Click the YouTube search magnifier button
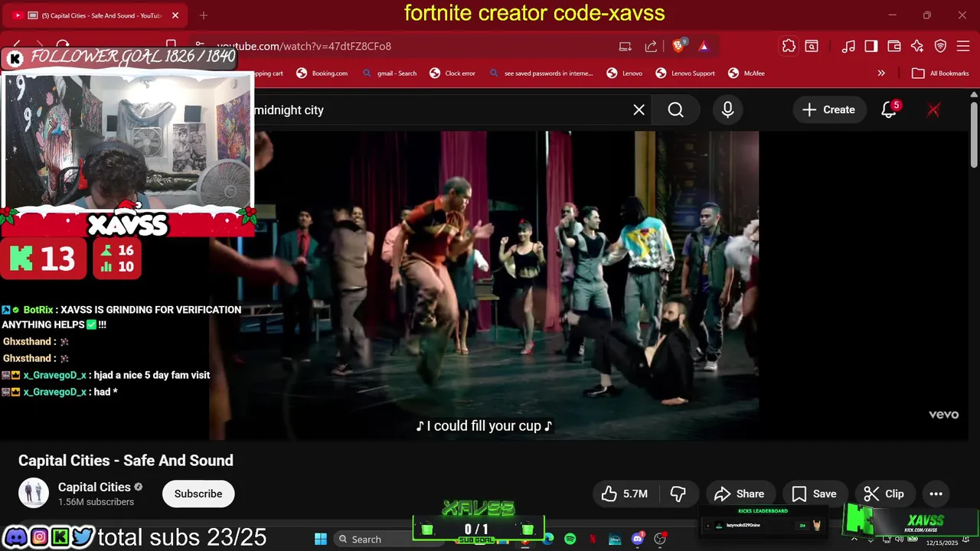Image resolution: width=980 pixels, height=551 pixels. point(675,110)
